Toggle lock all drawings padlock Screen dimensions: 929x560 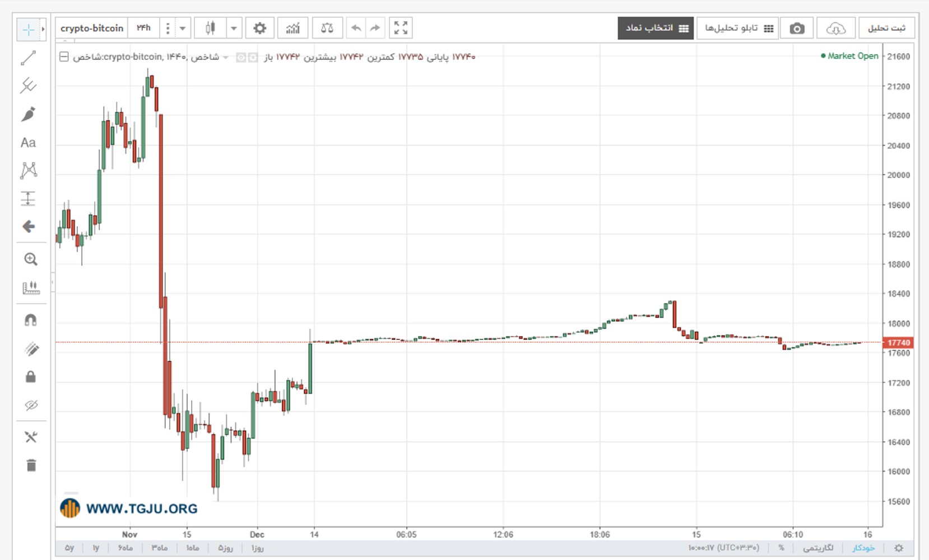point(31,377)
